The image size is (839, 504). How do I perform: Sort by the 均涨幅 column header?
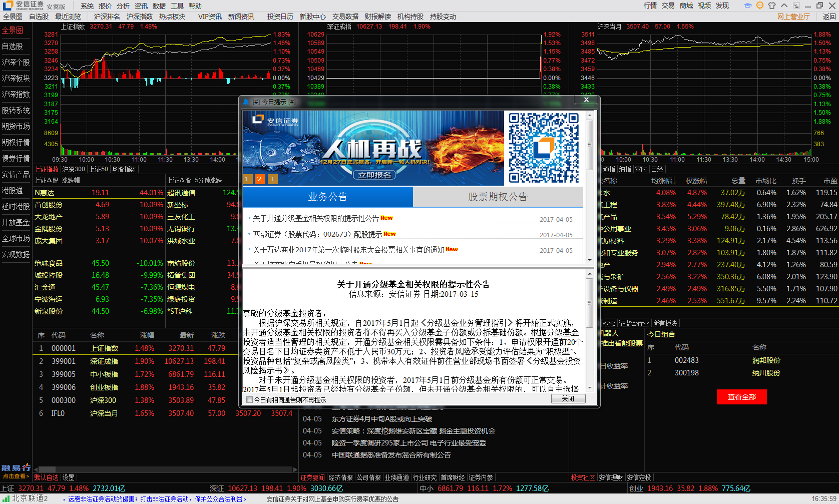coord(663,181)
